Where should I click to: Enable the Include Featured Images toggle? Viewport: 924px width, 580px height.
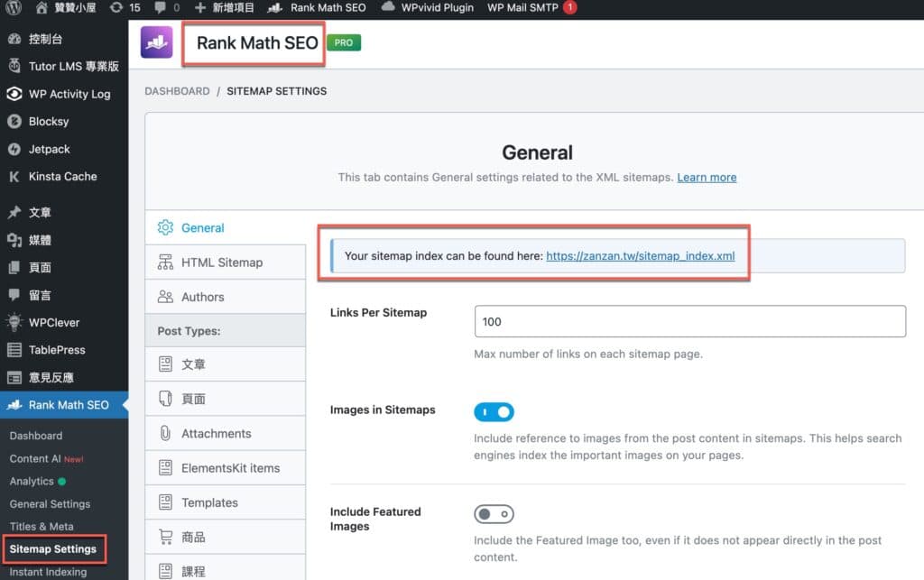click(x=494, y=514)
